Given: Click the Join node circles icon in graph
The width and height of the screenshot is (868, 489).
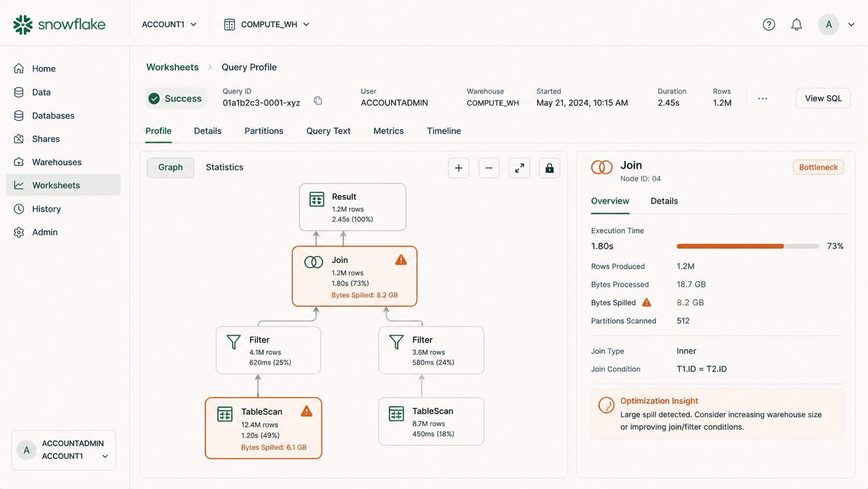Looking at the screenshot, I should click(x=314, y=262).
